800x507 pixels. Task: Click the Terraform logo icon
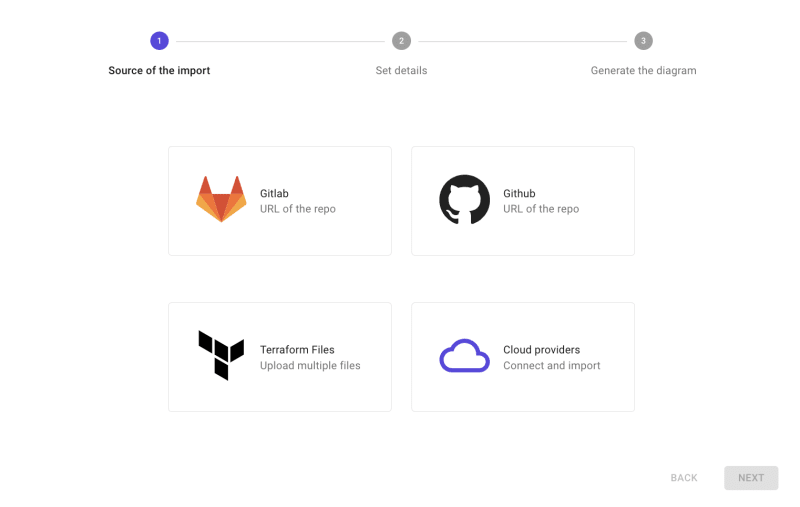221,355
